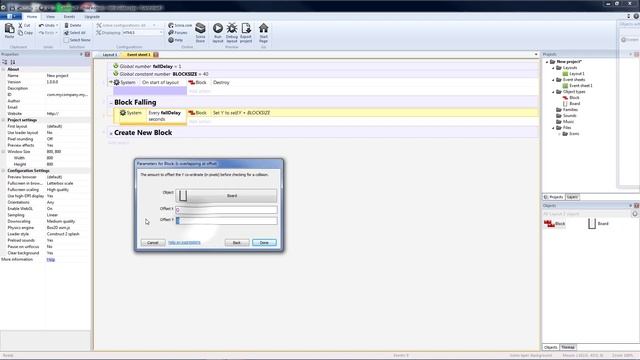
Task: Collapse the Files folder in Projects
Action: point(554,128)
